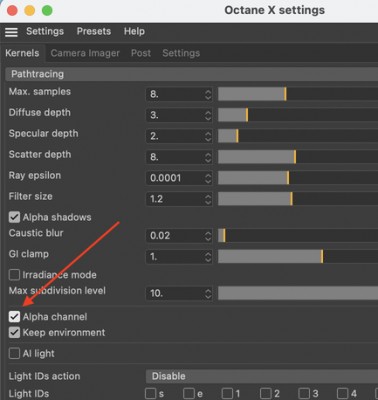The image size is (378, 400).
Task: Click the GI clamp stepper arrows
Action: pyautogui.click(x=208, y=257)
